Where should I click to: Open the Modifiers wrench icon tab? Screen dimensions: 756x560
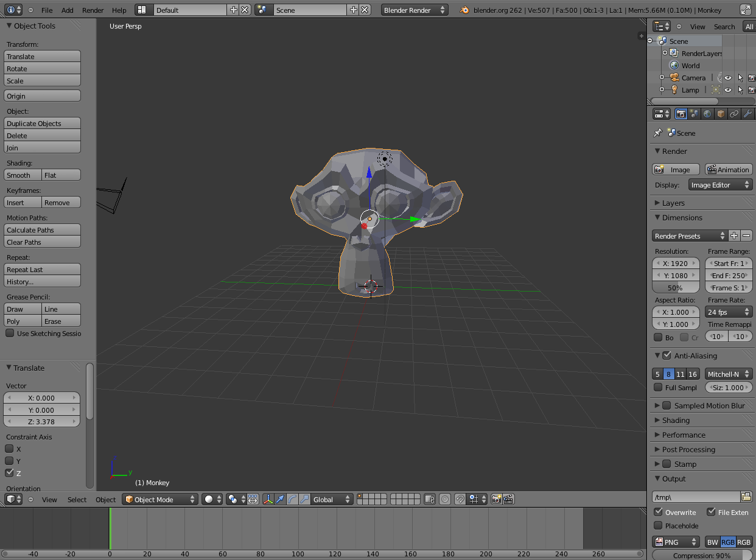(747, 114)
